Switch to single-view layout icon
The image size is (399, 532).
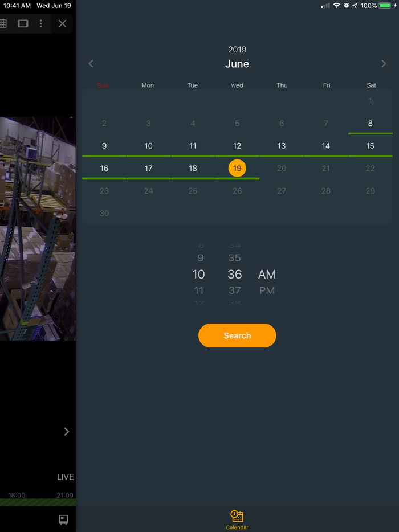click(23, 23)
